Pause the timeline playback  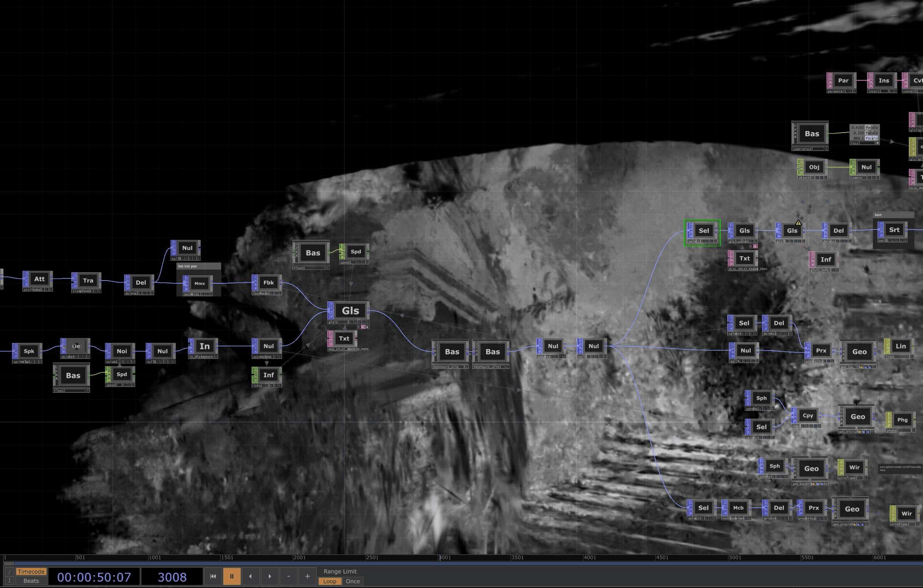pos(232,576)
